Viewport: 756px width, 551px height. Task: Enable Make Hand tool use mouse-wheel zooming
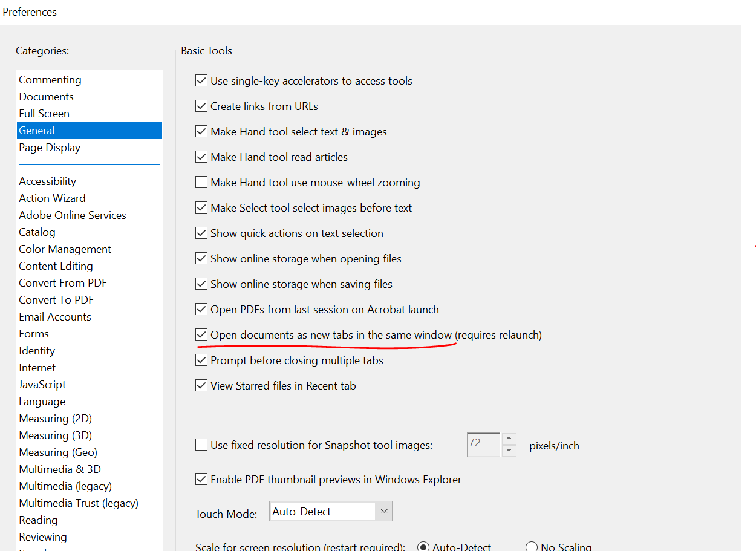[x=201, y=182]
